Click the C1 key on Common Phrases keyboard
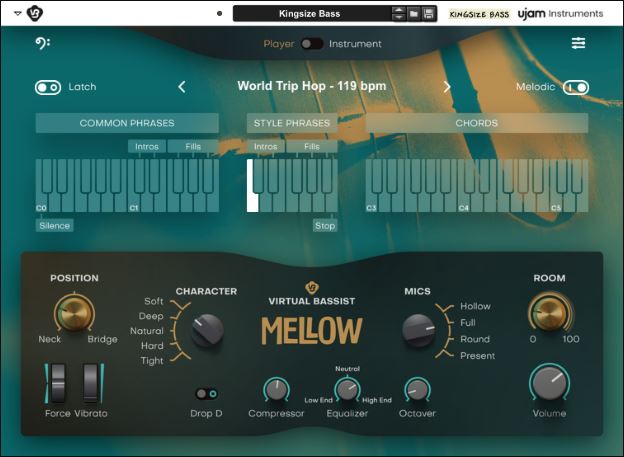This screenshot has height=457, width=624. [x=134, y=203]
